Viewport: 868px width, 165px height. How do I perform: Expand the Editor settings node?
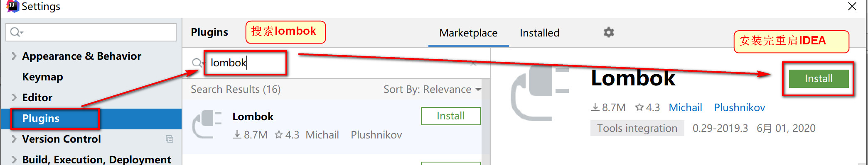pyautogui.click(x=14, y=97)
